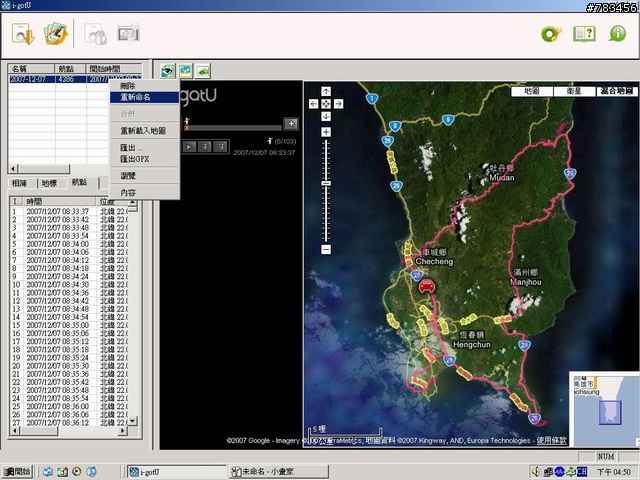Select waypoint row 10 at 08:34:30

point(69,284)
